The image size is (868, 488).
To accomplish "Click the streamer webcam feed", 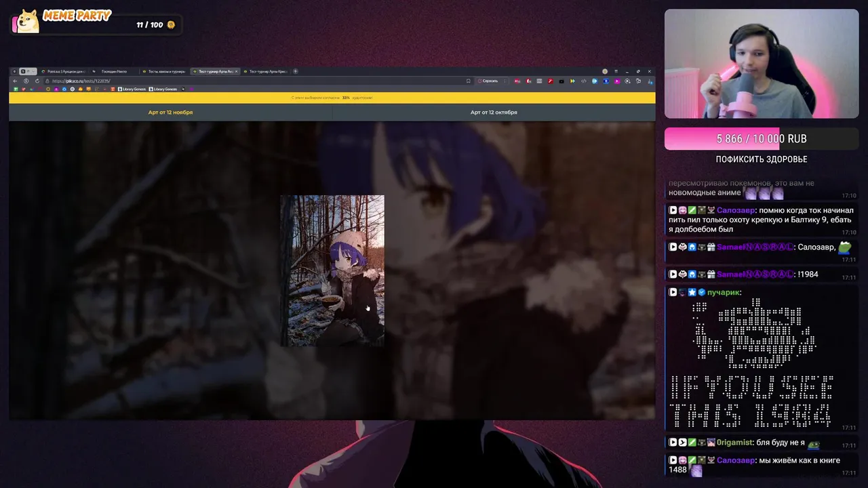I will coord(762,64).
